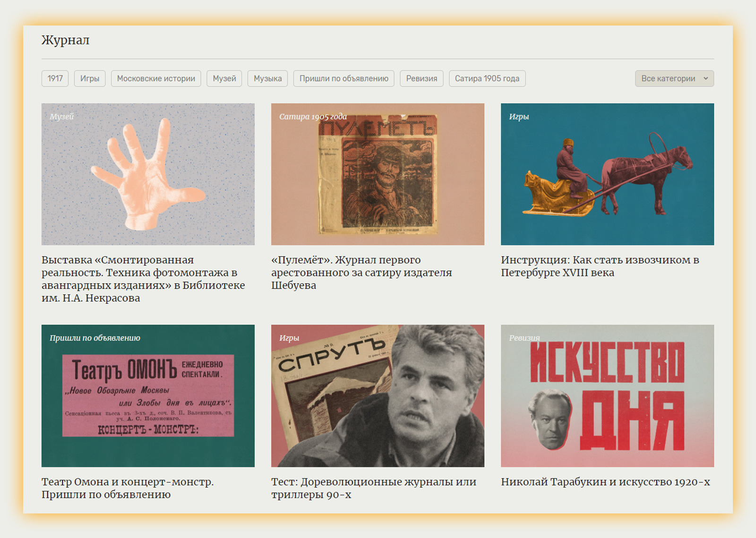Open 'Инструкция: Как стать извозчиком' headline
Screen dimensions: 756x538
[x=600, y=266]
